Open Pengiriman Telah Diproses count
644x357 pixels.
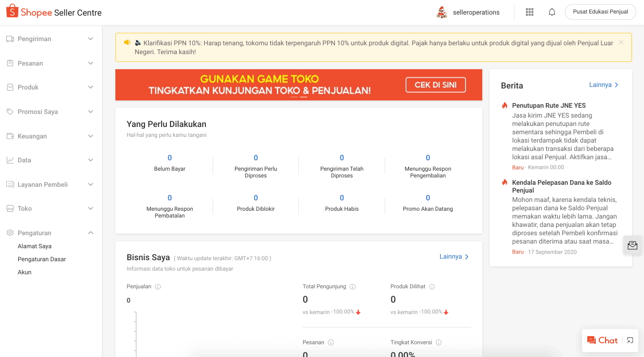click(x=342, y=158)
